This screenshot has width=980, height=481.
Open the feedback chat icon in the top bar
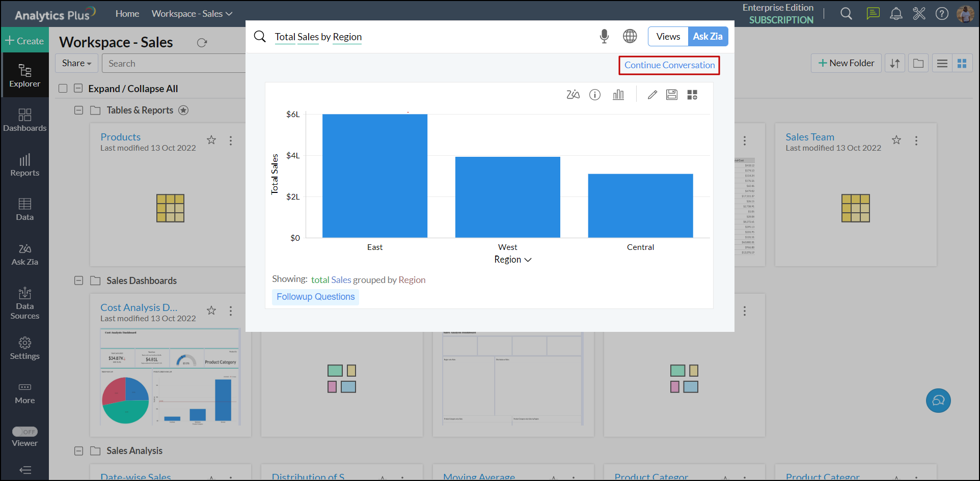coord(873,14)
